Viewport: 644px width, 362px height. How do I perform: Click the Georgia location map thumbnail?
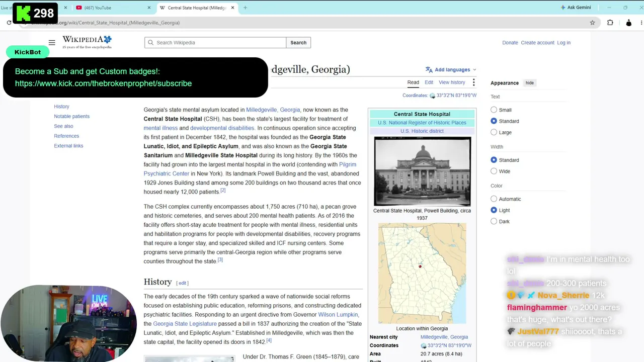coord(422,274)
